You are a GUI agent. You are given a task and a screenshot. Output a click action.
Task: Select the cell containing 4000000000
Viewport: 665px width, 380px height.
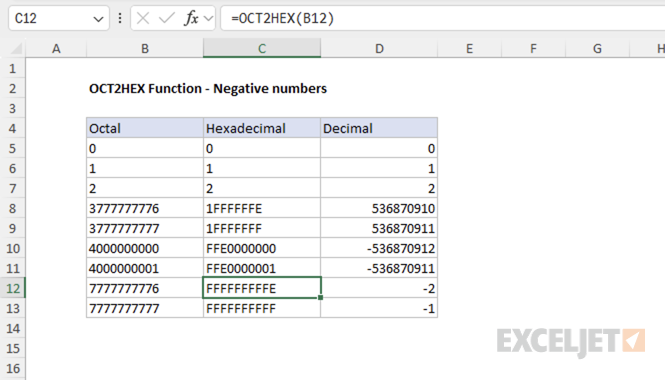[145, 248]
